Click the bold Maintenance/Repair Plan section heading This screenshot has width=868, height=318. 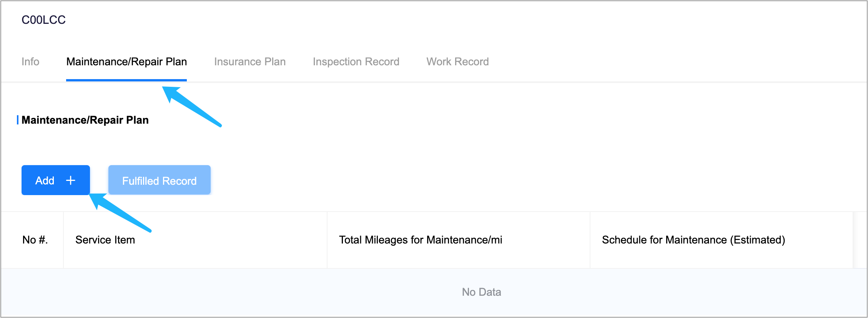85,120
